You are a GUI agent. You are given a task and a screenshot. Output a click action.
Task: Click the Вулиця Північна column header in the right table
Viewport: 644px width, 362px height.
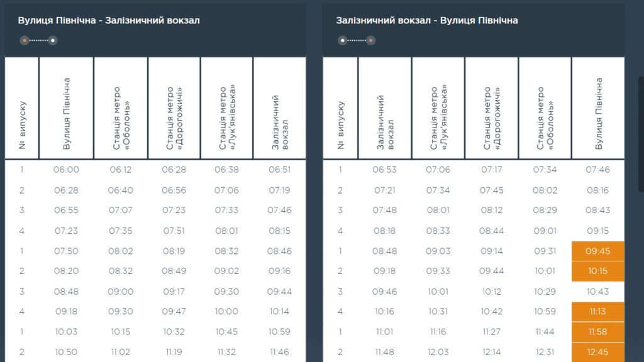click(x=598, y=113)
